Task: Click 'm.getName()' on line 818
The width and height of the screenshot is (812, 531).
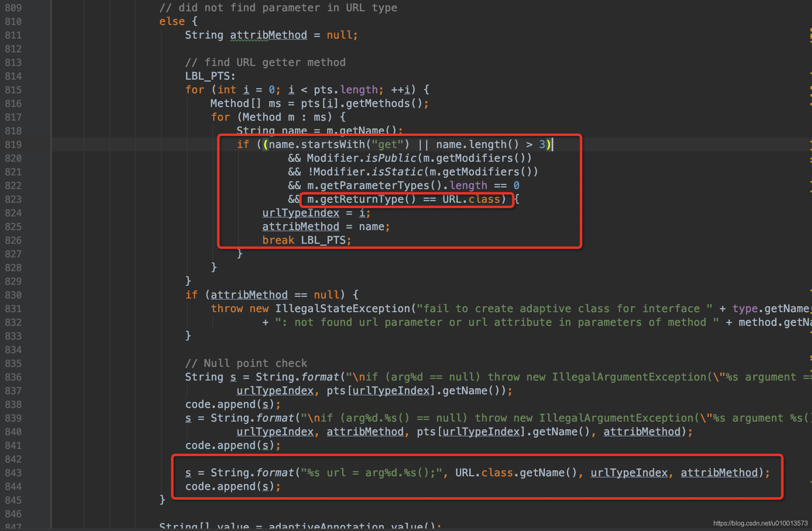Action: (x=362, y=131)
